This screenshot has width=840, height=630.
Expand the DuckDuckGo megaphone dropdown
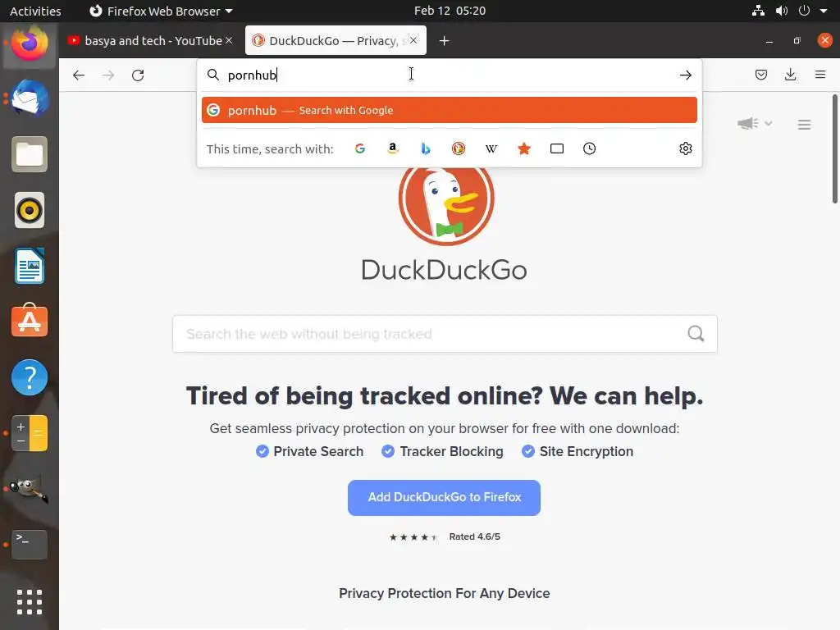click(x=755, y=123)
